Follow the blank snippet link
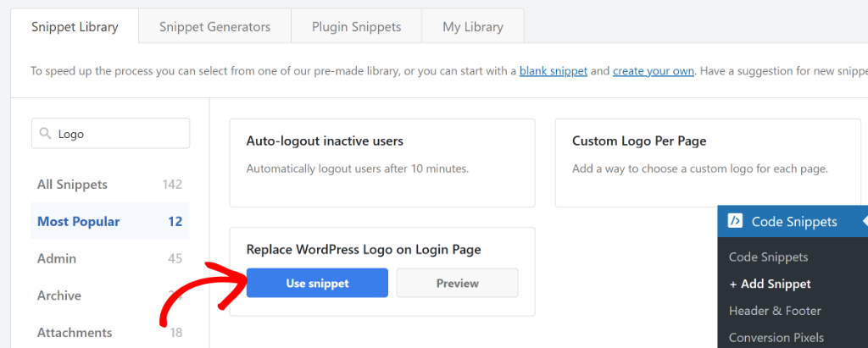Screen dimensions: 868x348 [554, 71]
